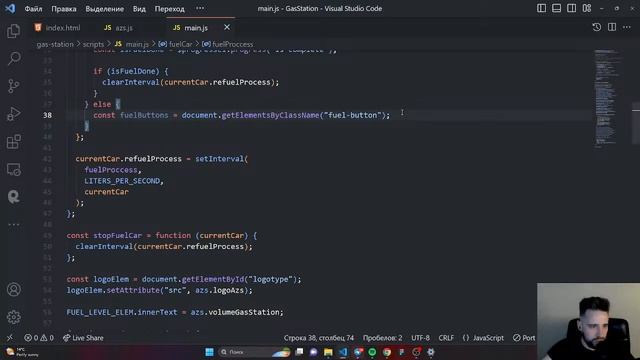Toggle bottom panel layout icon
This screenshot has height=360, width=640.
[x=556, y=8]
